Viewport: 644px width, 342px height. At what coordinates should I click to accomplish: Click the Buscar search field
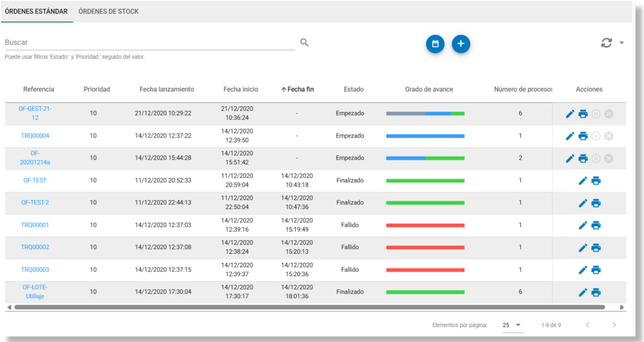coord(149,42)
